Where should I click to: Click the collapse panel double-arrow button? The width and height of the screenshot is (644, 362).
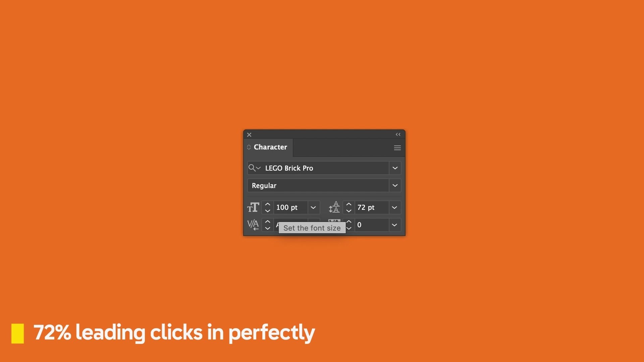coord(397,134)
